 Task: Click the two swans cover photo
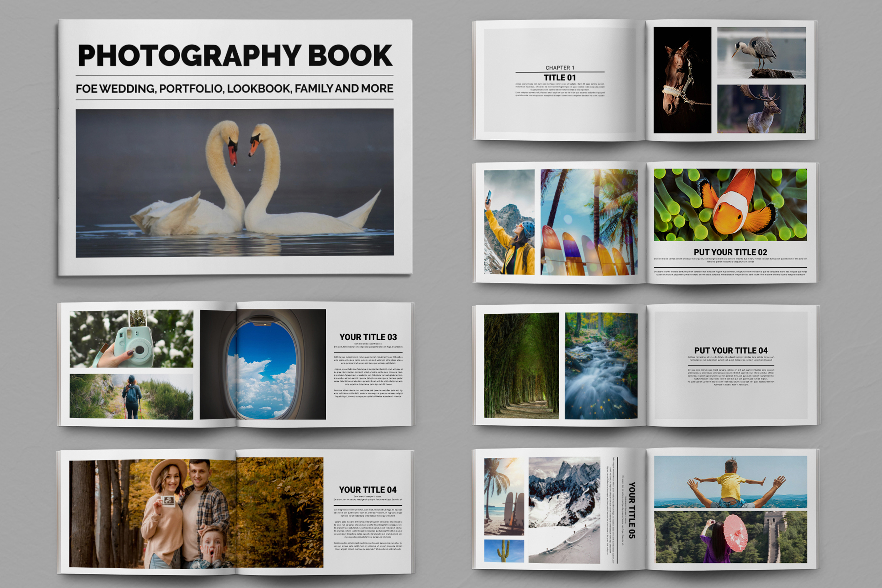(x=235, y=183)
